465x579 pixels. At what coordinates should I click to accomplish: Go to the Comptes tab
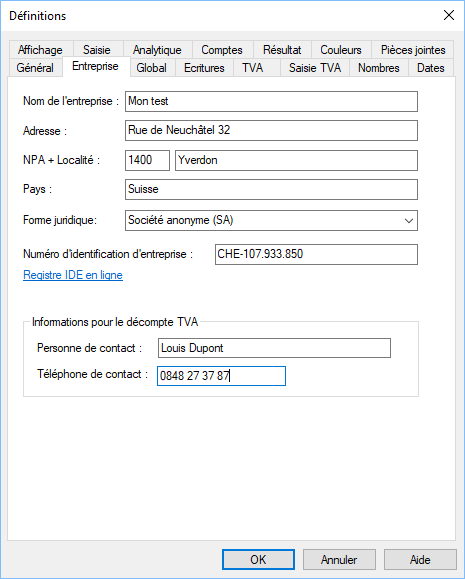pos(222,49)
